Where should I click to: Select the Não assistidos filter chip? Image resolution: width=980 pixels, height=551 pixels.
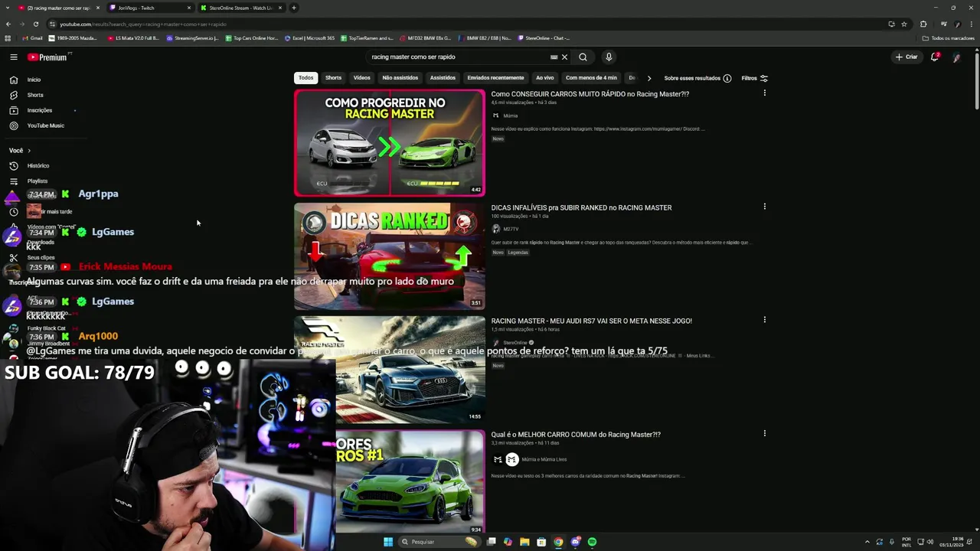tap(400, 78)
